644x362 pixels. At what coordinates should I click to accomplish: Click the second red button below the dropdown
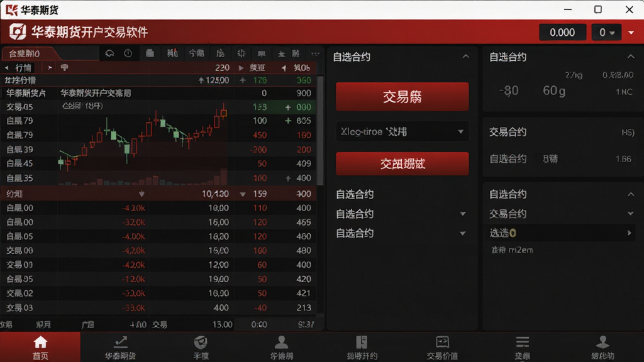point(402,164)
